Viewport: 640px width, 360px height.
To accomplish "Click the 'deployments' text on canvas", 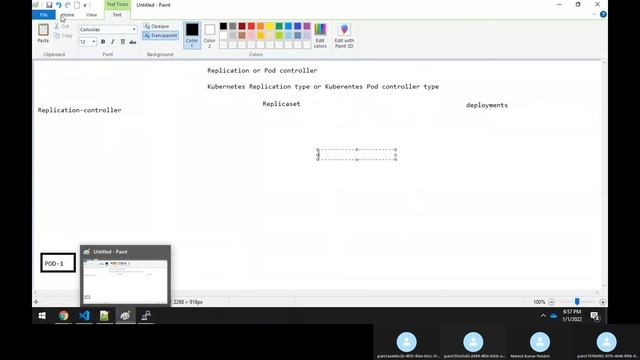I will 487,105.
